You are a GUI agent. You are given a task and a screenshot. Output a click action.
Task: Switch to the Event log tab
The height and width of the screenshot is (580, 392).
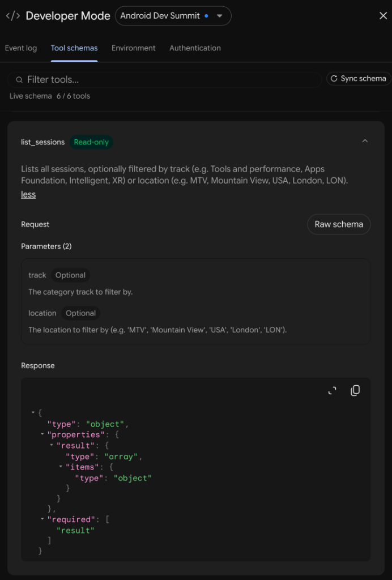click(21, 48)
